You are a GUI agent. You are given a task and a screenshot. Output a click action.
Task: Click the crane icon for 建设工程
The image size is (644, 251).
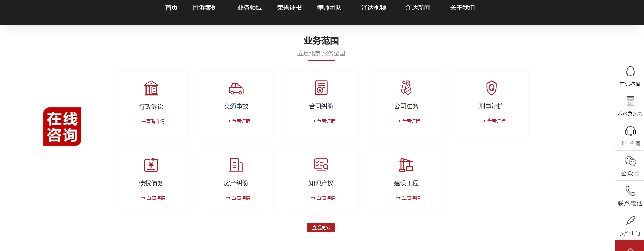(x=406, y=165)
